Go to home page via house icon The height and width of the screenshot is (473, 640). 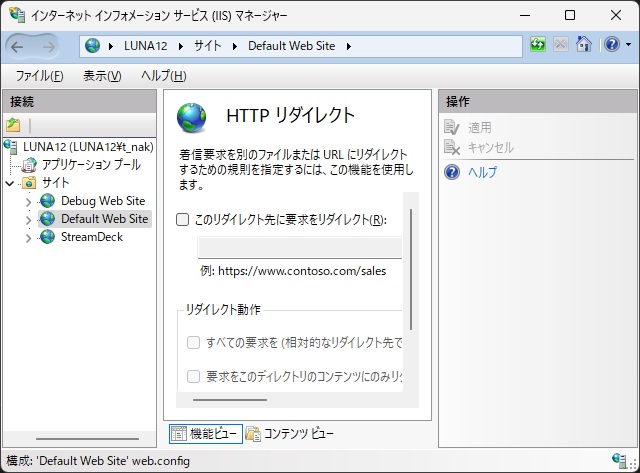click(584, 44)
